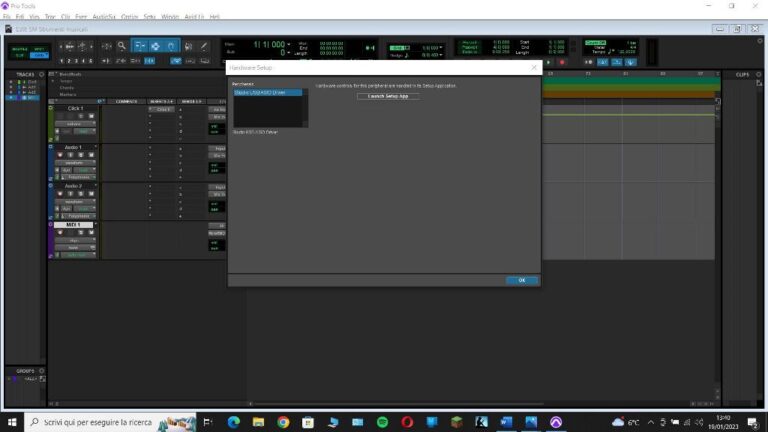Click the red transport Record button
The width and height of the screenshot is (768, 432).
pyautogui.click(x=562, y=63)
